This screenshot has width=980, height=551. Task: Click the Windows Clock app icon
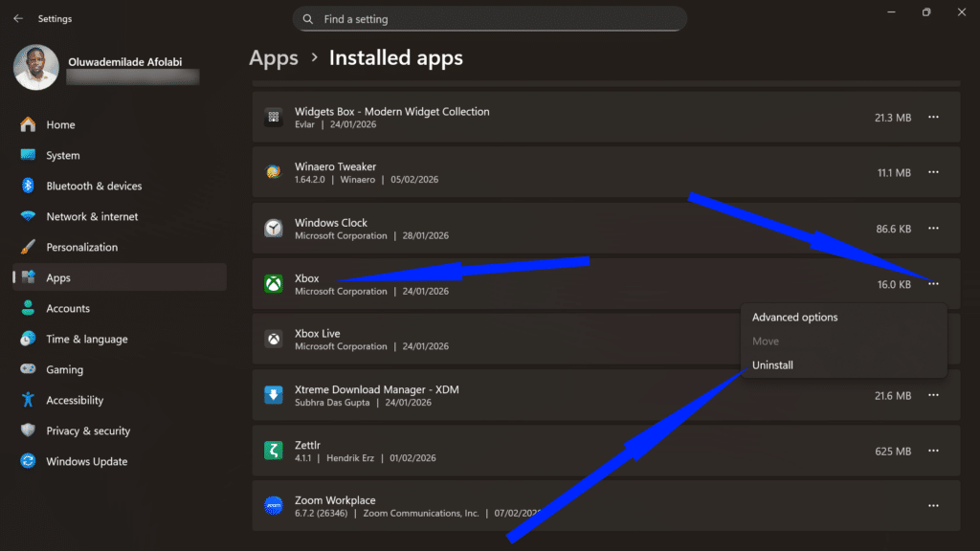click(x=273, y=229)
